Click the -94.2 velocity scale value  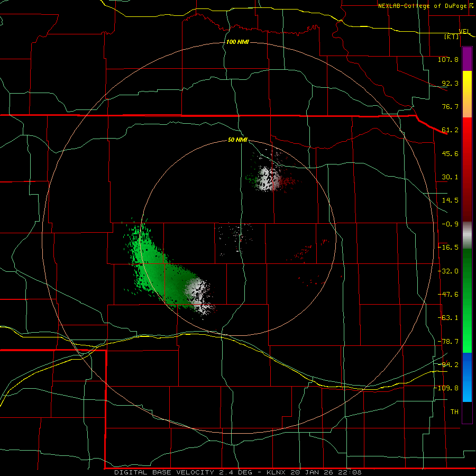pos(448,364)
